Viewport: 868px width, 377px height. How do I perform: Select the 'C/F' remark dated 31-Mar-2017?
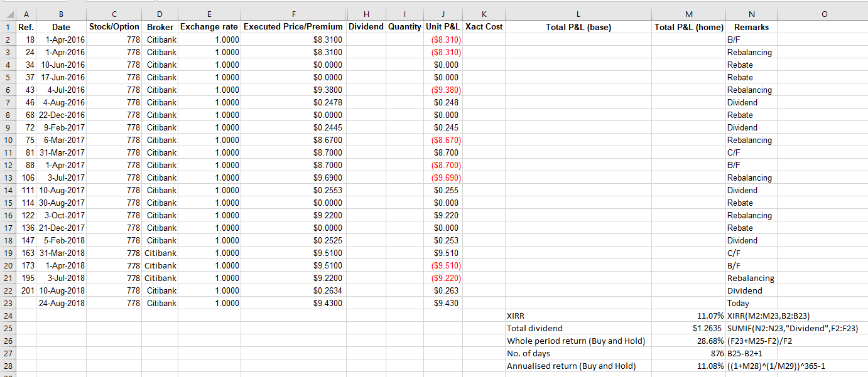752,152
